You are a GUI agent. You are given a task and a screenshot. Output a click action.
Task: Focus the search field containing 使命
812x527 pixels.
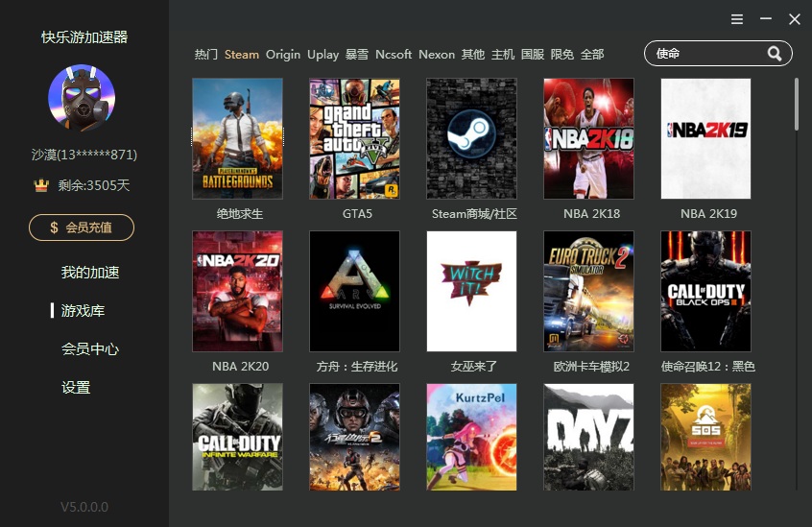pyautogui.click(x=718, y=54)
